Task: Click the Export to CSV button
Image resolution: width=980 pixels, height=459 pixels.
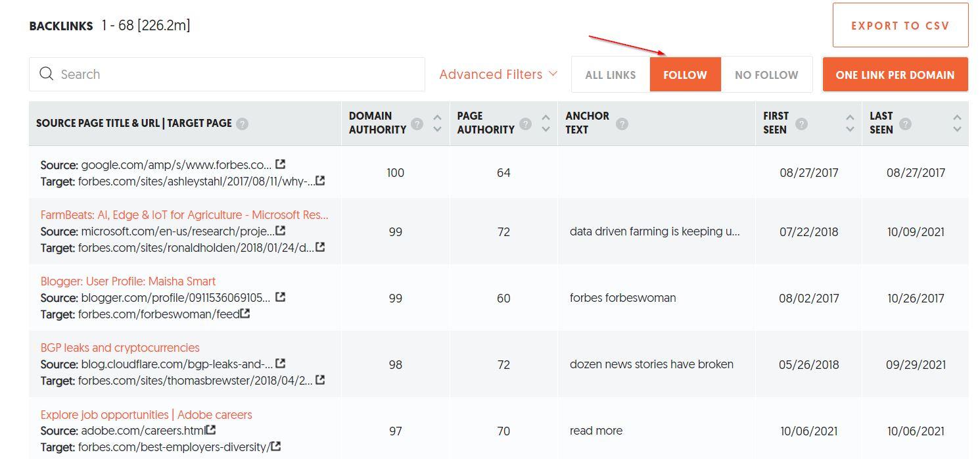Action: [x=900, y=25]
